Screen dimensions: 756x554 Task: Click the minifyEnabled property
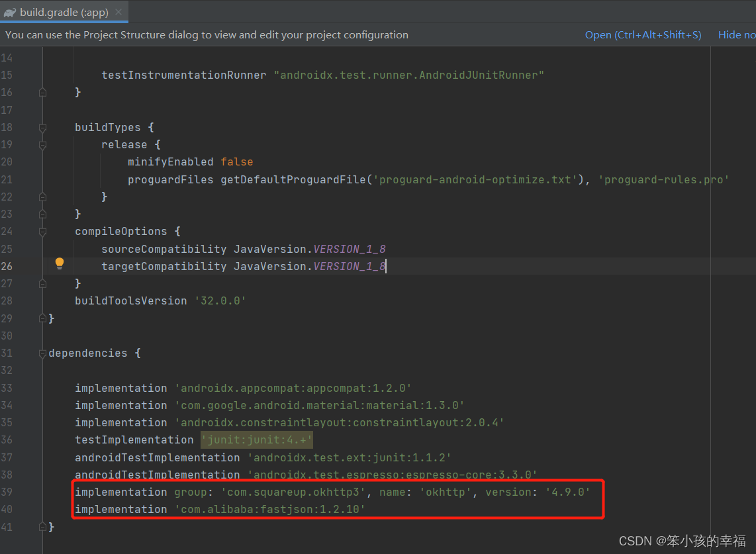pos(170,162)
